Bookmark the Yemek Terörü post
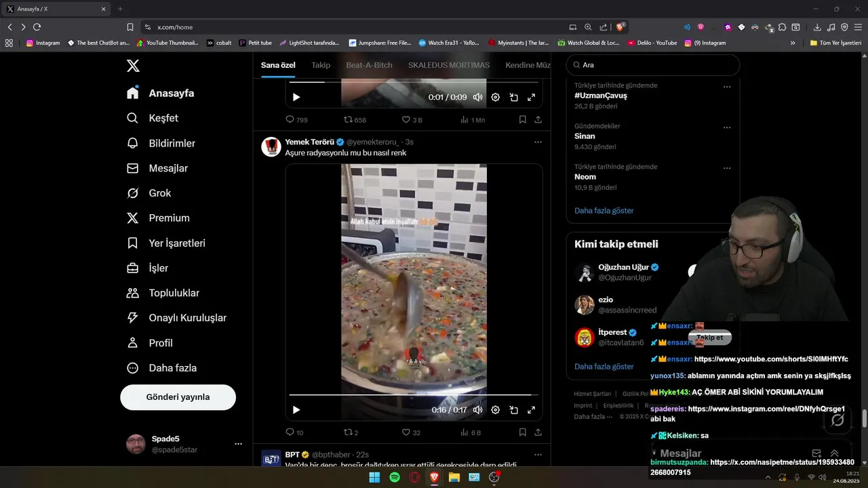 522,432
